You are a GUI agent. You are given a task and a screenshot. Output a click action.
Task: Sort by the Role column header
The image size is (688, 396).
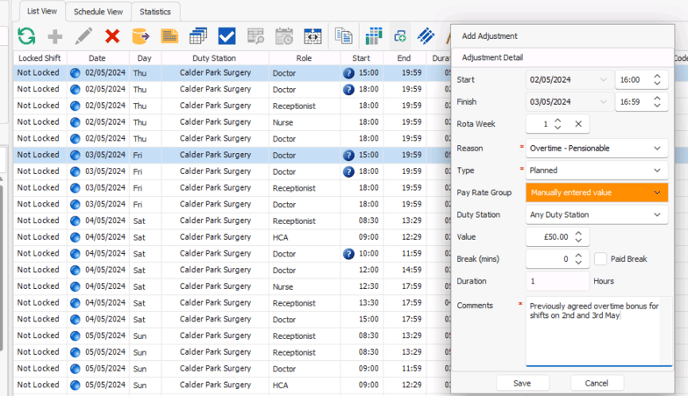coord(304,58)
